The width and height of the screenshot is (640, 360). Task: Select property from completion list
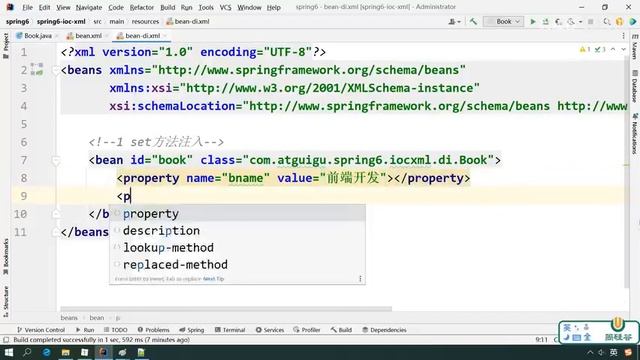coord(237,213)
